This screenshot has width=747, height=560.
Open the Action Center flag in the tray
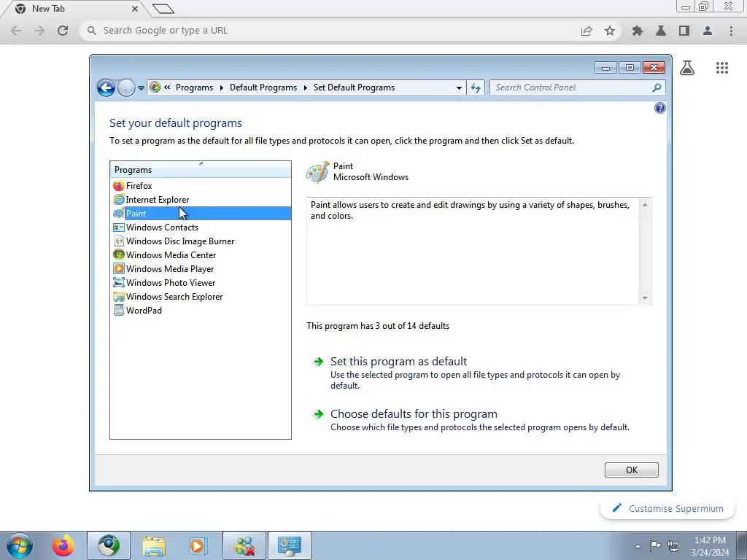656,545
